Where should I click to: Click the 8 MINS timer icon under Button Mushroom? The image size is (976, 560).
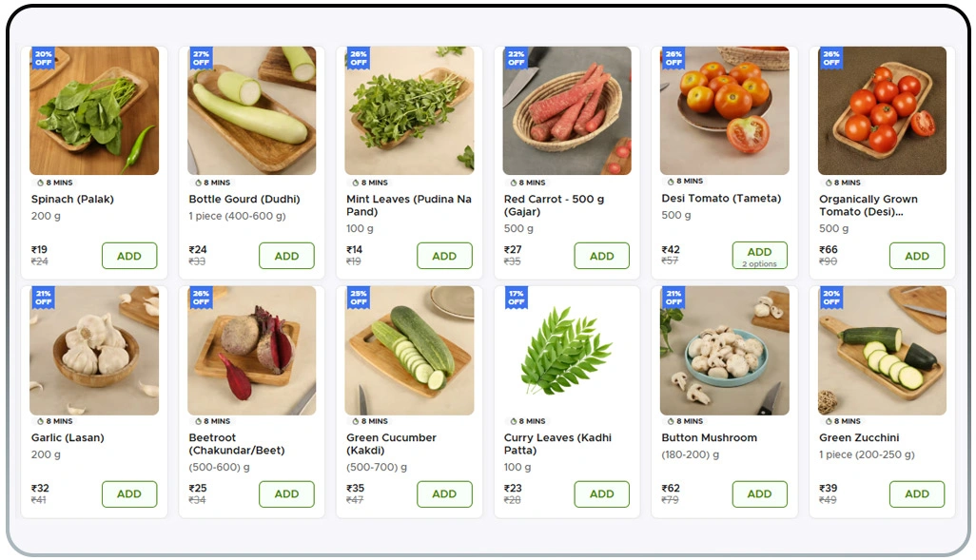tap(671, 421)
